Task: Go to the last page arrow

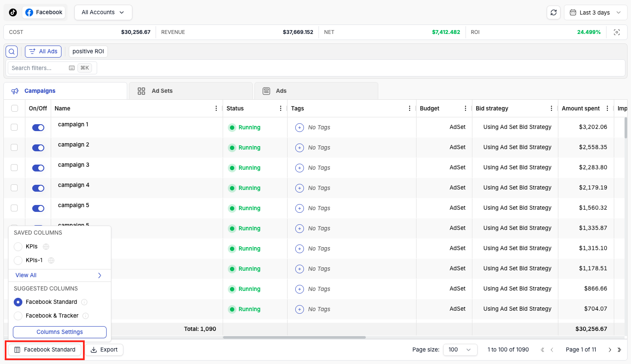Action: pyautogui.click(x=619, y=350)
